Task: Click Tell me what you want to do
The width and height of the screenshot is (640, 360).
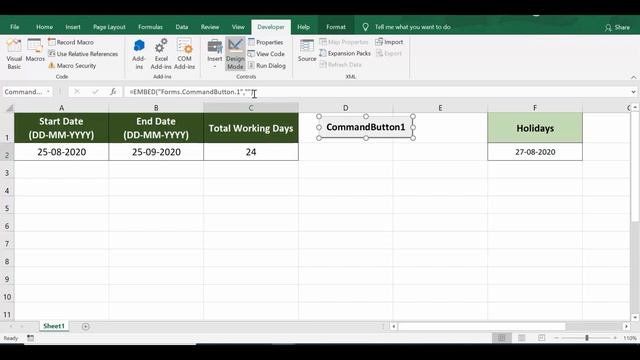Action: pyautogui.click(x=412, y=27)
